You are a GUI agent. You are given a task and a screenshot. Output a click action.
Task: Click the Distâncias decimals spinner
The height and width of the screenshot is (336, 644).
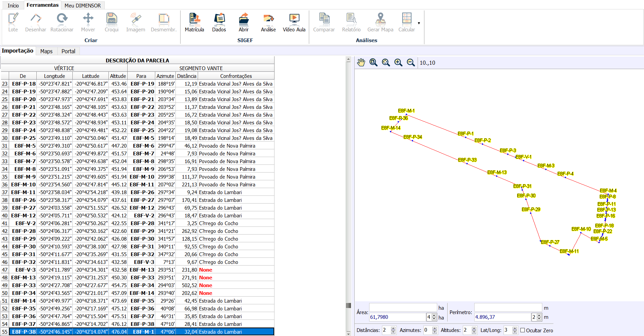393,330
